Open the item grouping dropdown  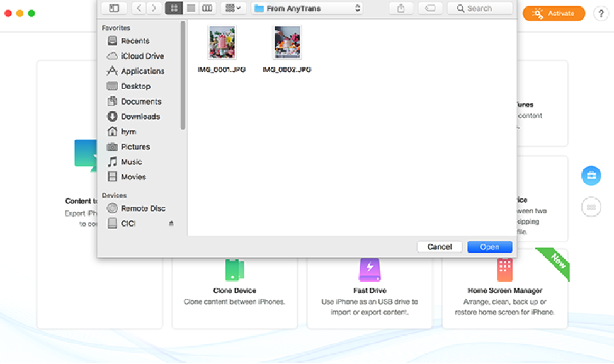click(233, 8)
